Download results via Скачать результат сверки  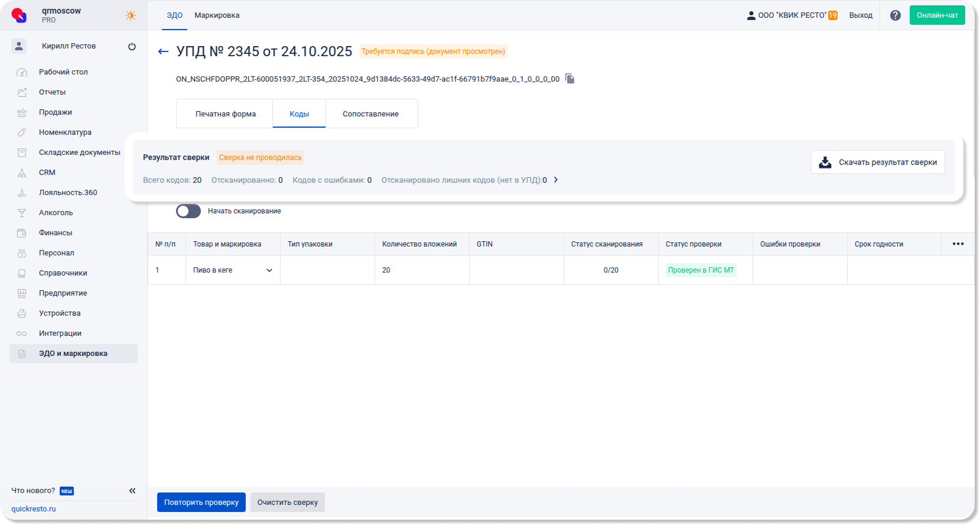(878, 162)
